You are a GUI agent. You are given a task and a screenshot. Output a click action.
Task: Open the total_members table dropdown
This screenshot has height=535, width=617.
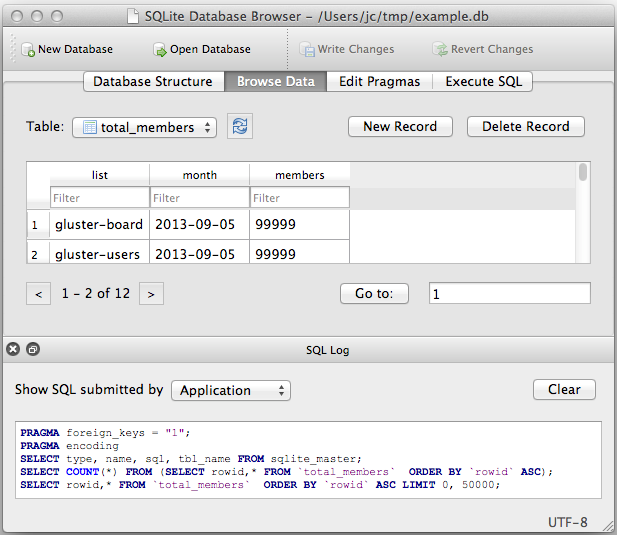click(144, 127)
